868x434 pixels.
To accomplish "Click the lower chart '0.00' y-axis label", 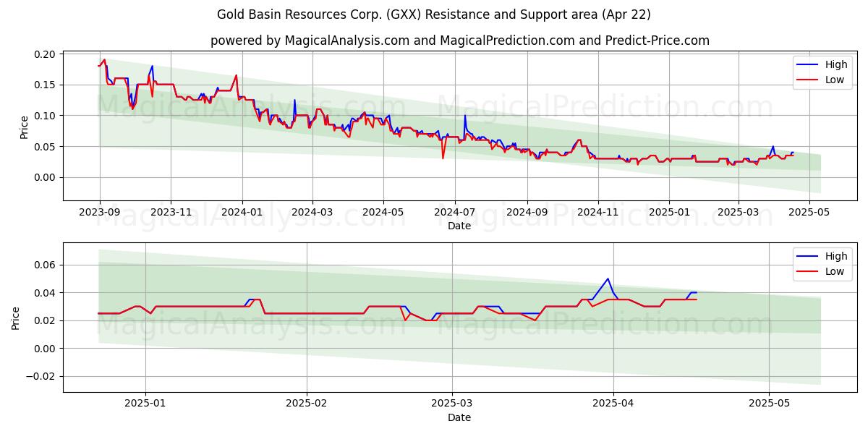I will pyautogui.click(x=45, y=349).
